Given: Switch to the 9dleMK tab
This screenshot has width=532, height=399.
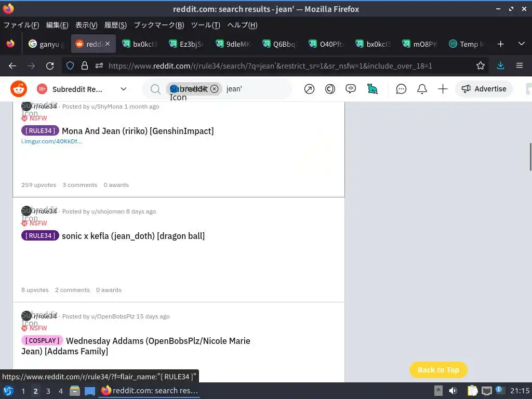Looking at the screenshot, I should click(x=233, y=44).
